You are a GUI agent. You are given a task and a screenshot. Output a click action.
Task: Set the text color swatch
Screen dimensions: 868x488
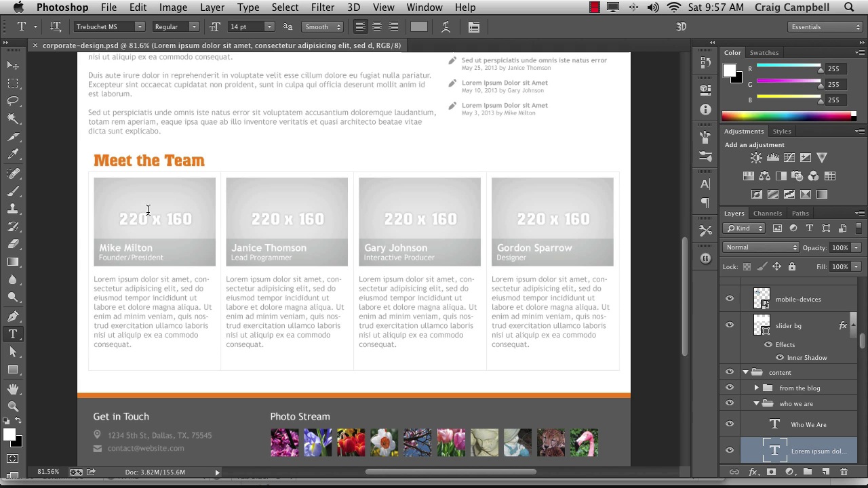coord(419,27)
